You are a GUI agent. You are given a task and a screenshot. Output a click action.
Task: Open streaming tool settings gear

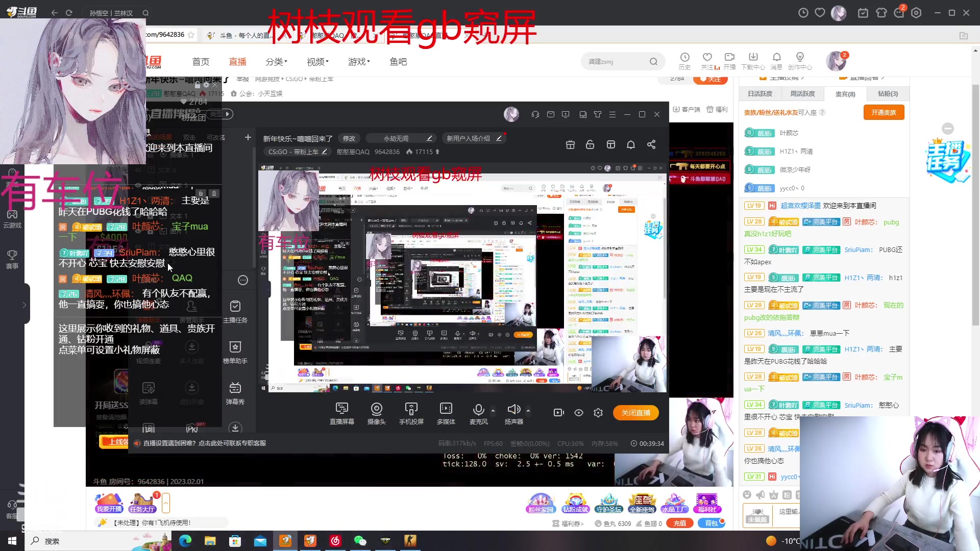pyautogui.click(x=598, y=413)
